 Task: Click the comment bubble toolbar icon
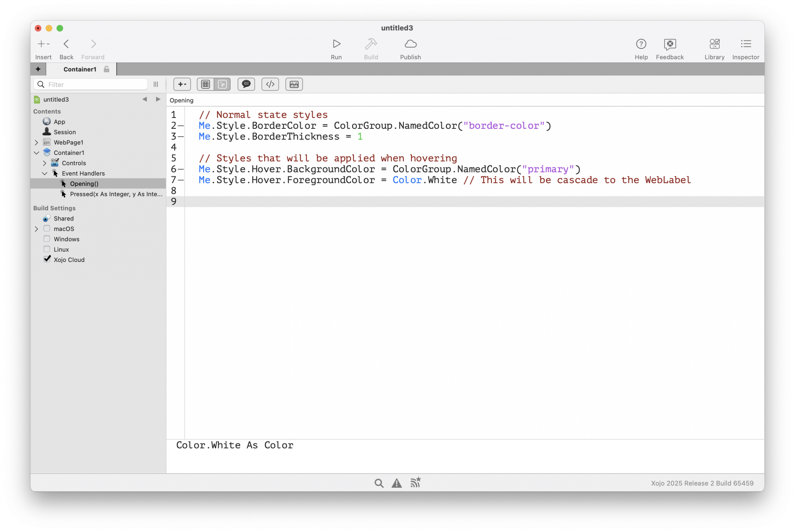click(246, 84)
